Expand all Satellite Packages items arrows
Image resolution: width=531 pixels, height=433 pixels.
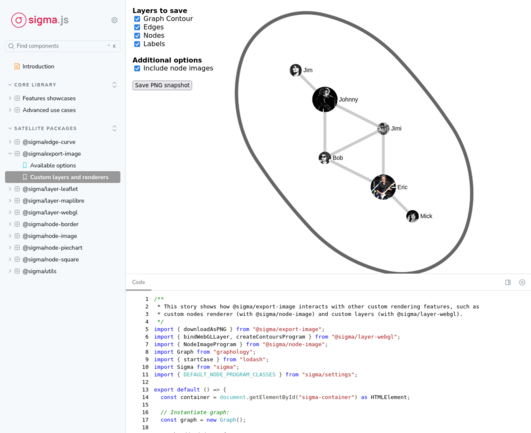(114, 128)
